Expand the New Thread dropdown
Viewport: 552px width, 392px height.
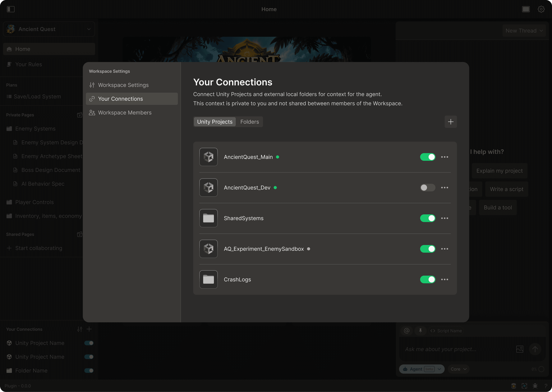(x=524, y=31)
